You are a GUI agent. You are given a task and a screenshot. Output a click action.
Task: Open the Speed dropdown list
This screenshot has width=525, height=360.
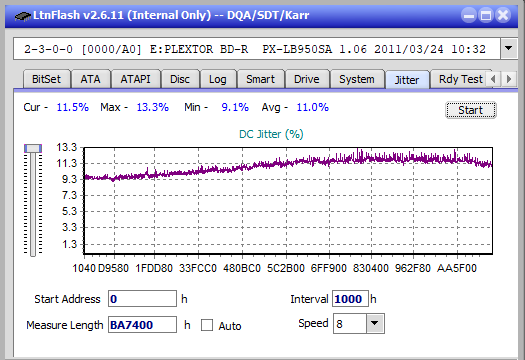[375, 323]
